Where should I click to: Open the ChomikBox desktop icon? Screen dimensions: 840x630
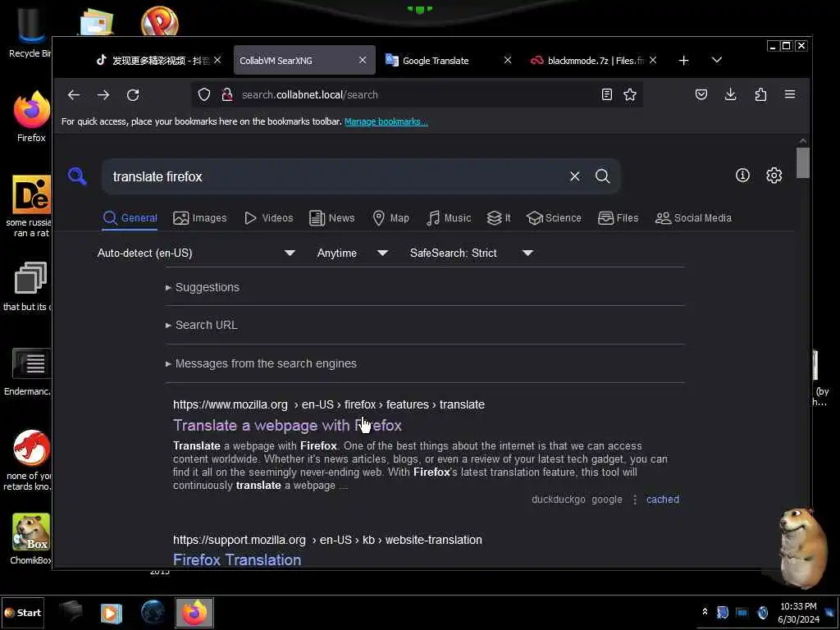tap(31, 539)
